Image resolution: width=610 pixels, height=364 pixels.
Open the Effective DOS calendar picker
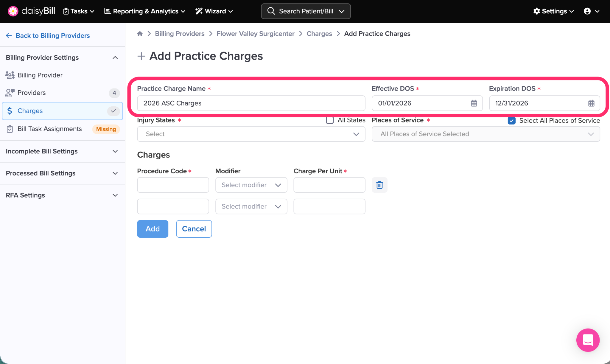pyautogui.click(x=474, y=103)
